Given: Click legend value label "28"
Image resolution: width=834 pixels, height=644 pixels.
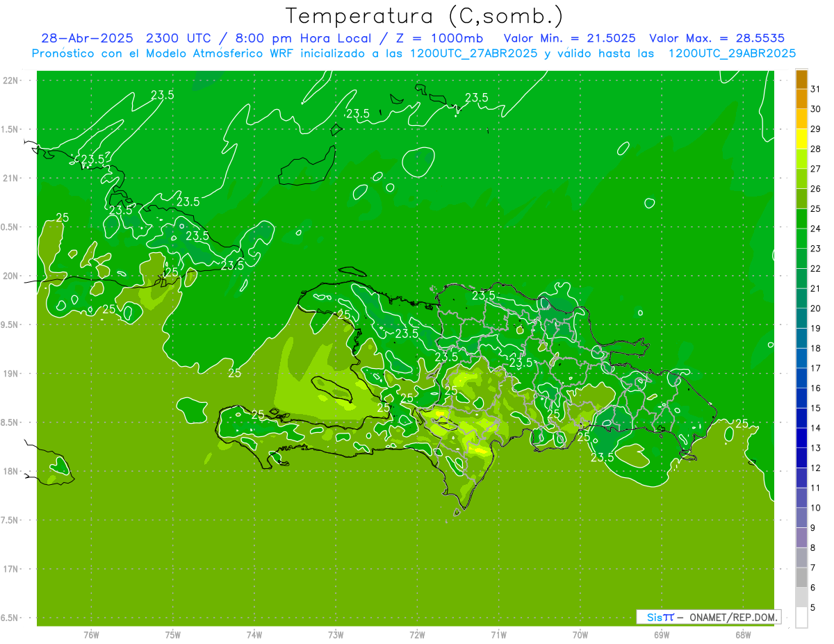Looking at the screenshot, I should (816, 149).
